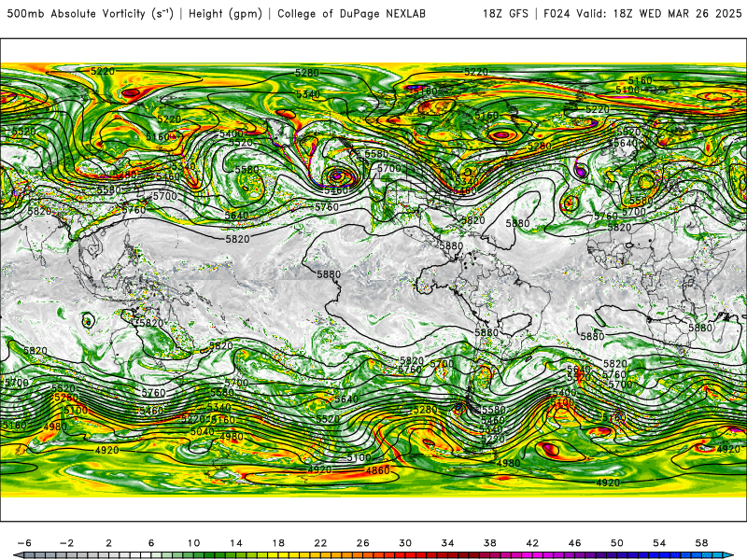
Task: Click the 5040 height contour label
Action: (x=202, y=431)
